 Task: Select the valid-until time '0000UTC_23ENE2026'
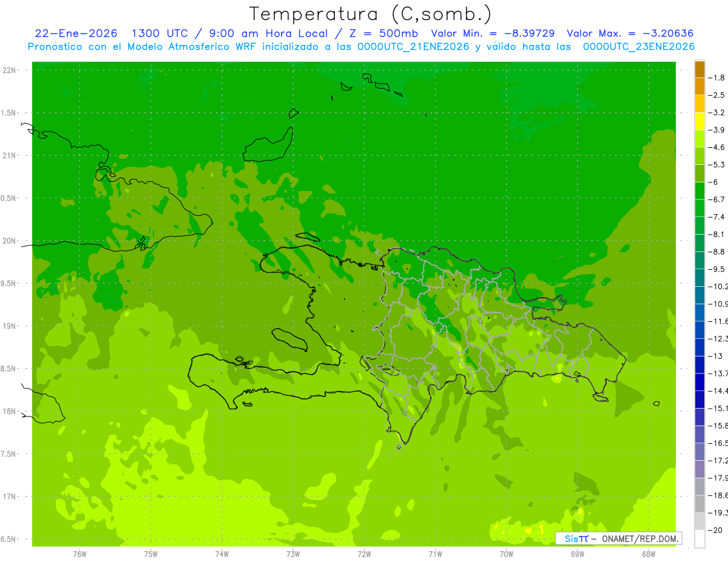tap(639, 47)
